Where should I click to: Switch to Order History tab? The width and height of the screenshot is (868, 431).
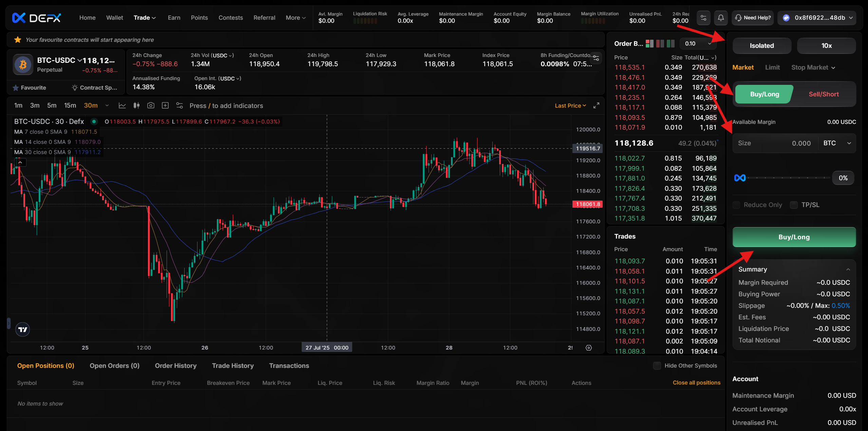[175, 366]
